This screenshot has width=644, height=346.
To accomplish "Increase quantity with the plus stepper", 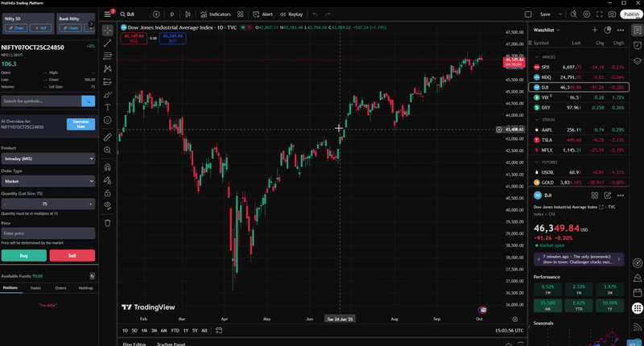I will 91,204.
